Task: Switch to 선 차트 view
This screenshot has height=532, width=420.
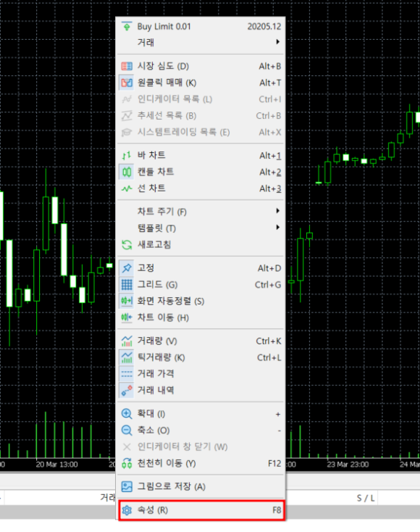Action: tap(201, 188)
